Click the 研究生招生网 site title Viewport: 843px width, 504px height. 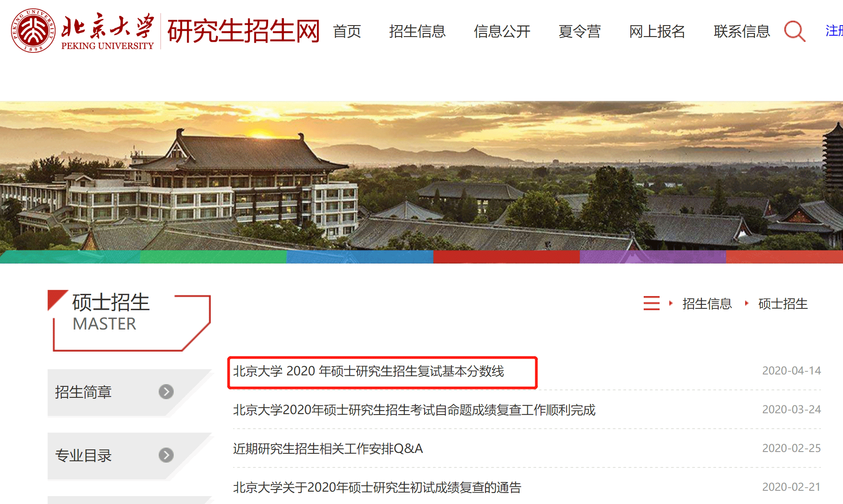(243, 31)
